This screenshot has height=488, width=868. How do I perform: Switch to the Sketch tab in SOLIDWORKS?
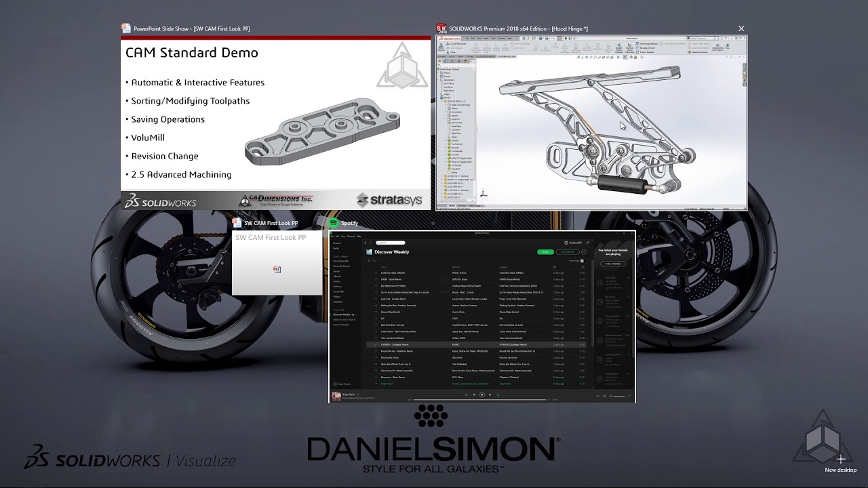[x=460, y=56]
